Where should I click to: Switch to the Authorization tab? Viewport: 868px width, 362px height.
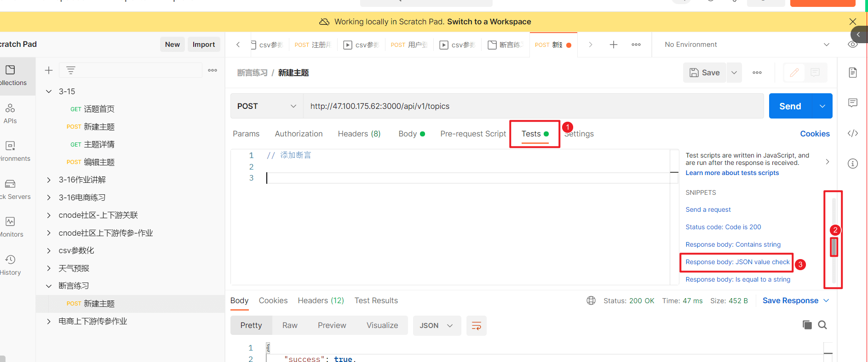tap(299, 134)
